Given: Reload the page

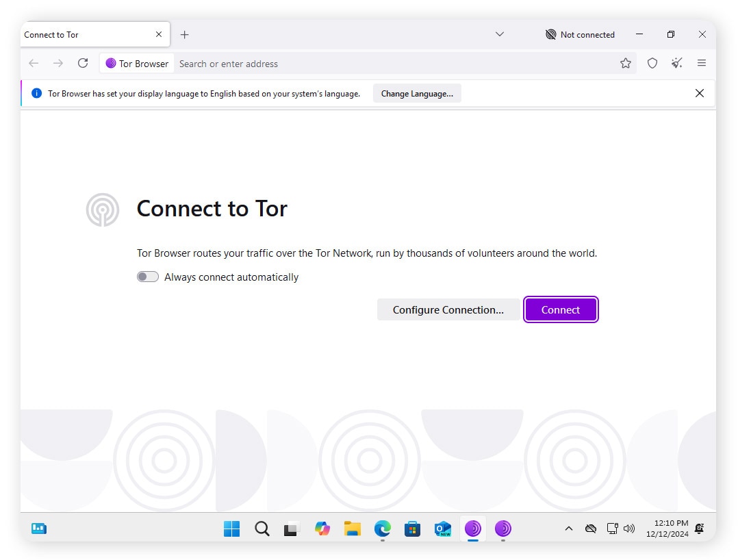Looking at the screenshot, I should [x=83, y=63].
